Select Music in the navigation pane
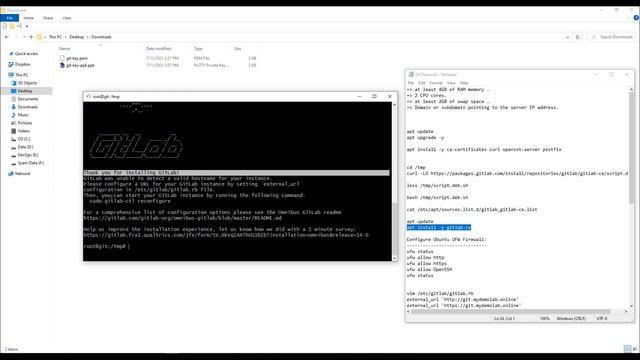Image resolution: width=640 pixels, height=360 pixels. [x=23, y=115]
